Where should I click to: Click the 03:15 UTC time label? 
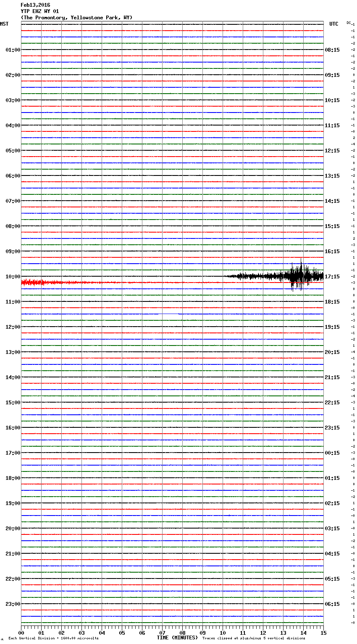[332, 529]
